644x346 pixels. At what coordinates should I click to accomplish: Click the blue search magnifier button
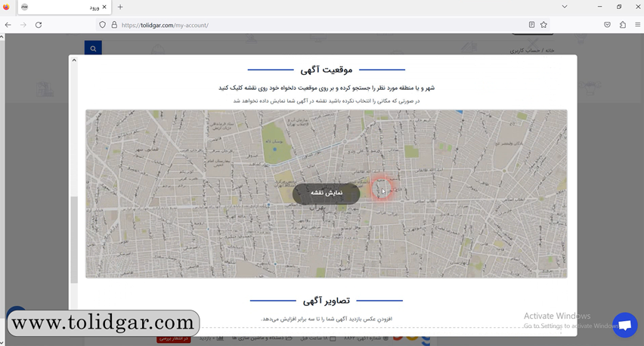point(93,48)
